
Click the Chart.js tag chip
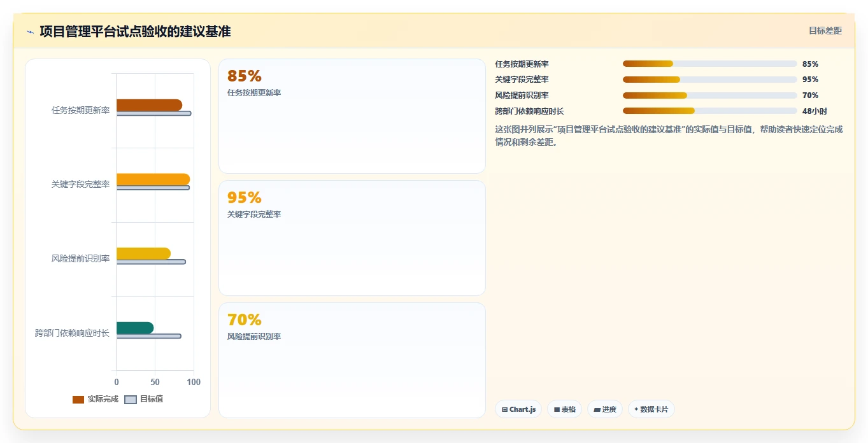pyautogui.click(x=518, y=409)
